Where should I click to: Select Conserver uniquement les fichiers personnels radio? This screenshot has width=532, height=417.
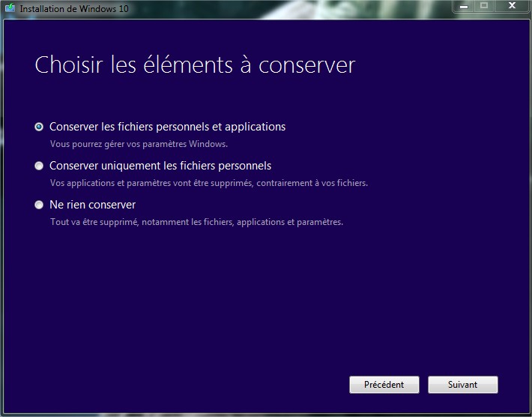pos(39,166)
